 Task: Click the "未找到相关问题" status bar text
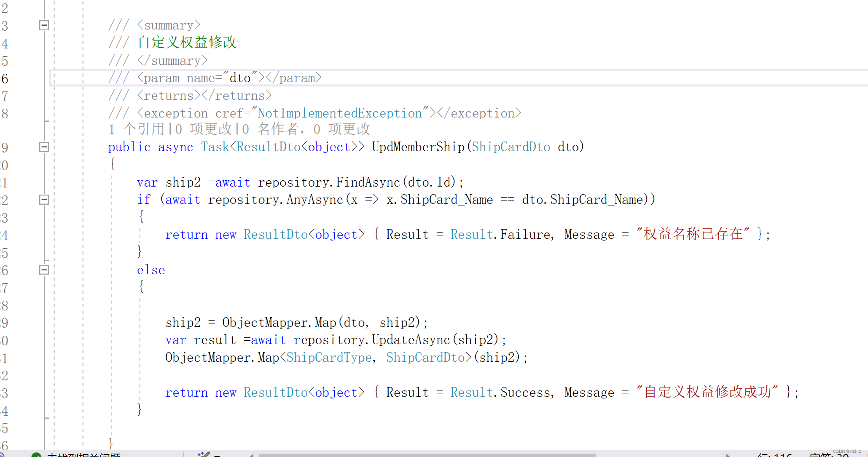pyautogui.click(x=84, y=455)
